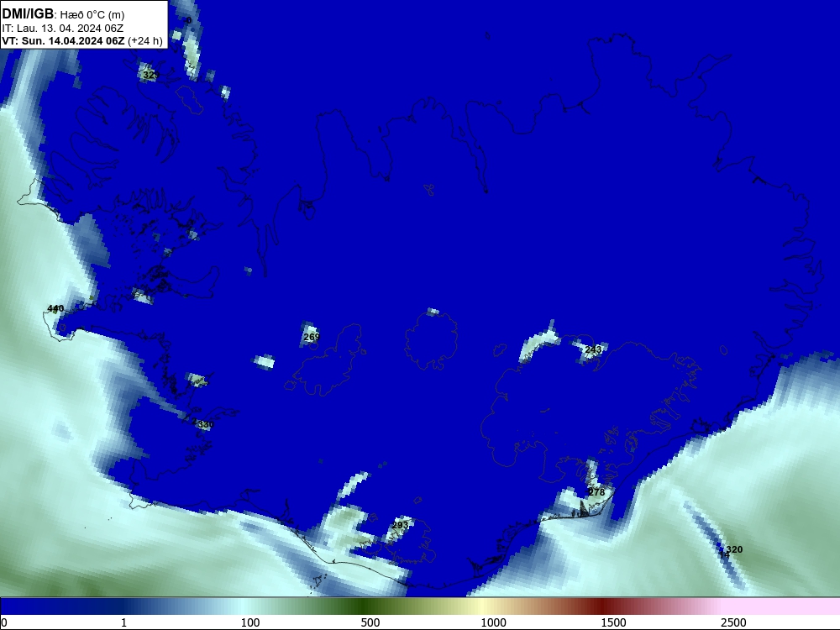Viewport: 840px width, 630px height.
Task: Click the 330 value on the map
Action: coord(206,424)
